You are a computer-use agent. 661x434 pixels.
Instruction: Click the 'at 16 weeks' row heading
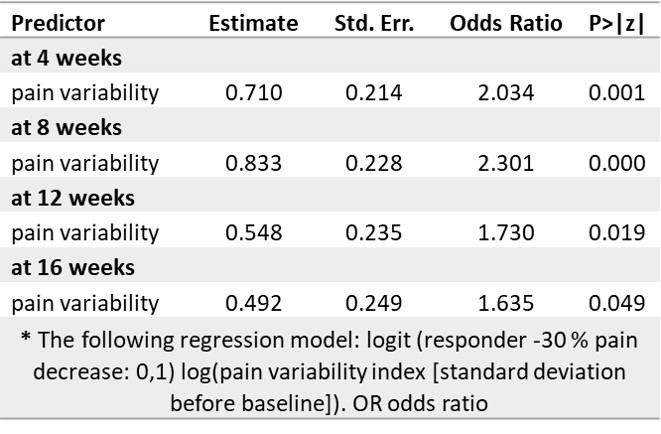[71, 268]
